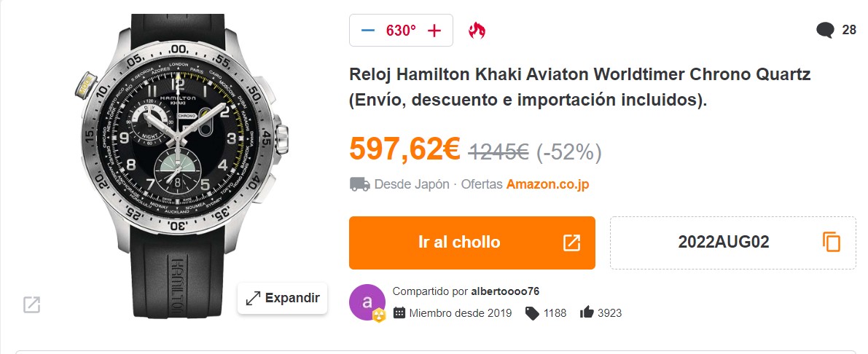This screenshot has height=354, width=868.
Task: Click the hot deal flame icon
Action: (477, 31)
